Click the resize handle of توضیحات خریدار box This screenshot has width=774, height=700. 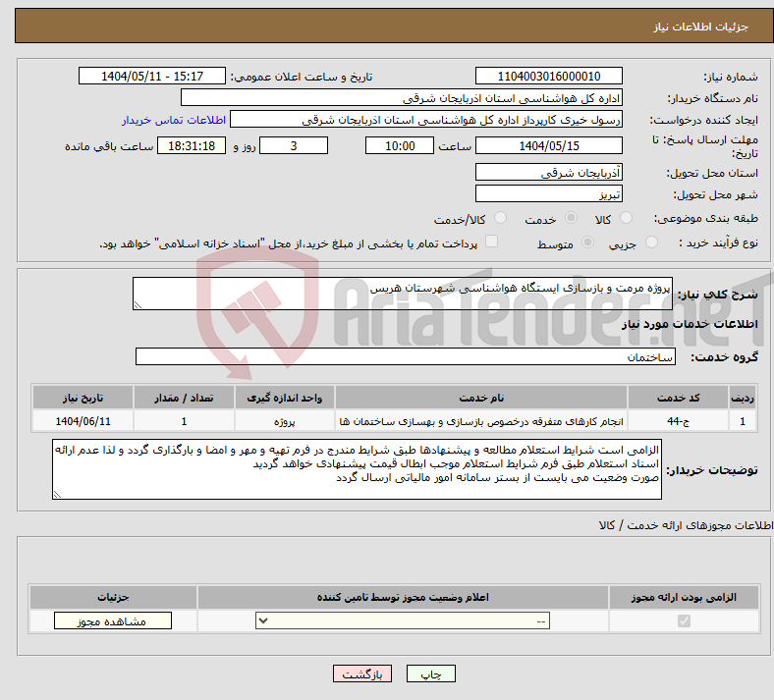pos(57,494)
